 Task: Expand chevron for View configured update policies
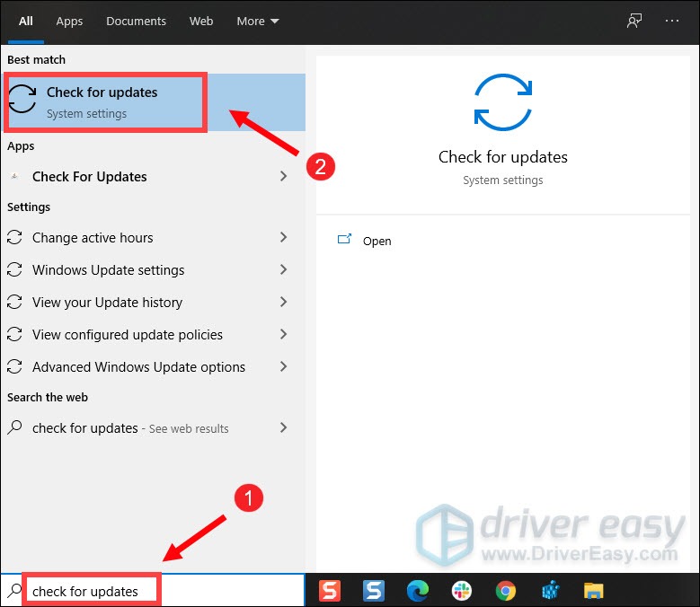pos(283,334)
